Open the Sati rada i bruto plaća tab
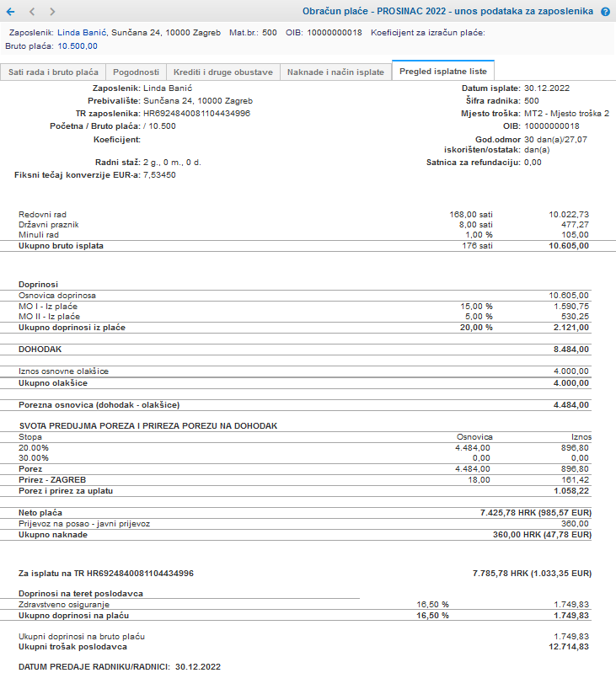 [53, 72]
